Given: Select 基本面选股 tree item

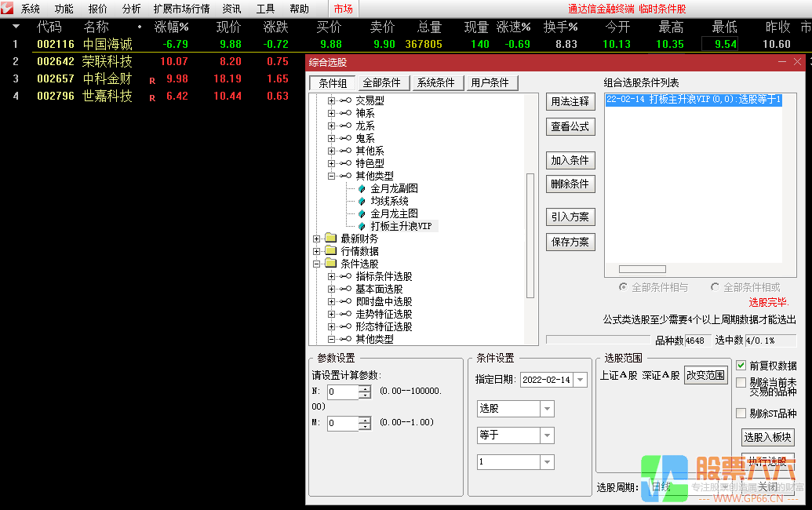Looking at the screenshot, I should [379, 289].
